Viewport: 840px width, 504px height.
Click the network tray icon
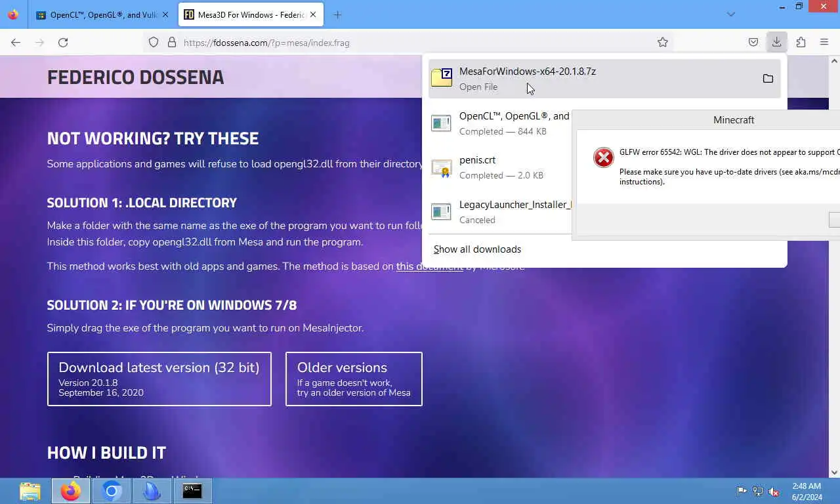pos(758,491)
